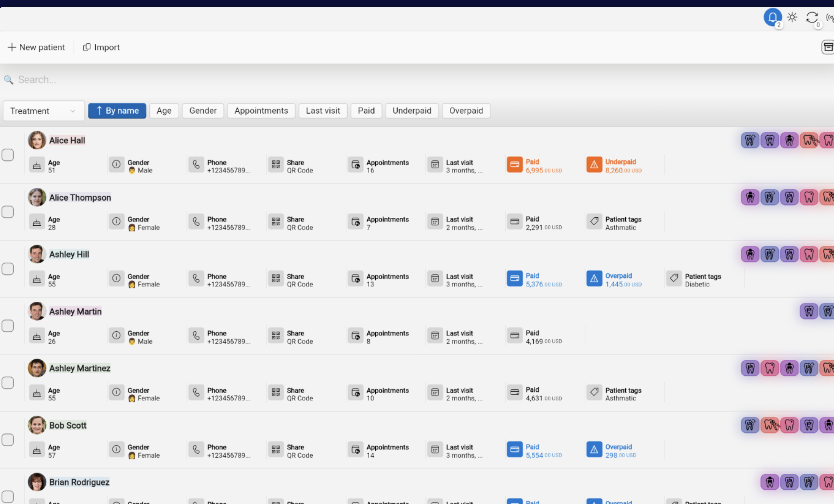
Task: Click Ashley Hill's blue Paid card icon
Action: click(515, 279)
